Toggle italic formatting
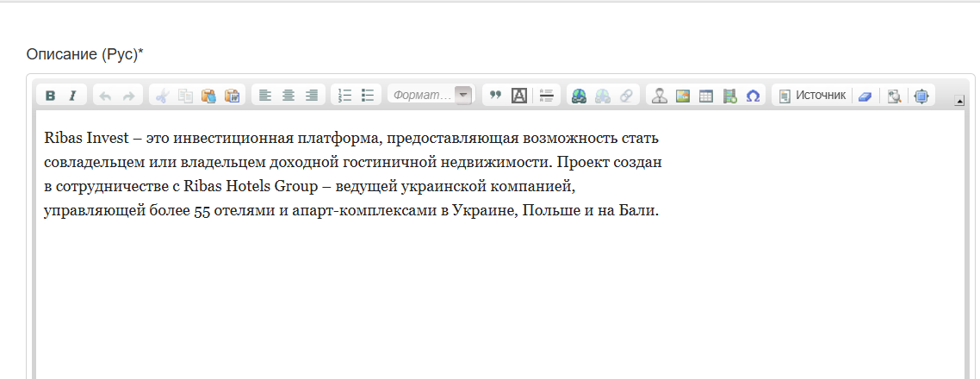 (x=73, y=96)
